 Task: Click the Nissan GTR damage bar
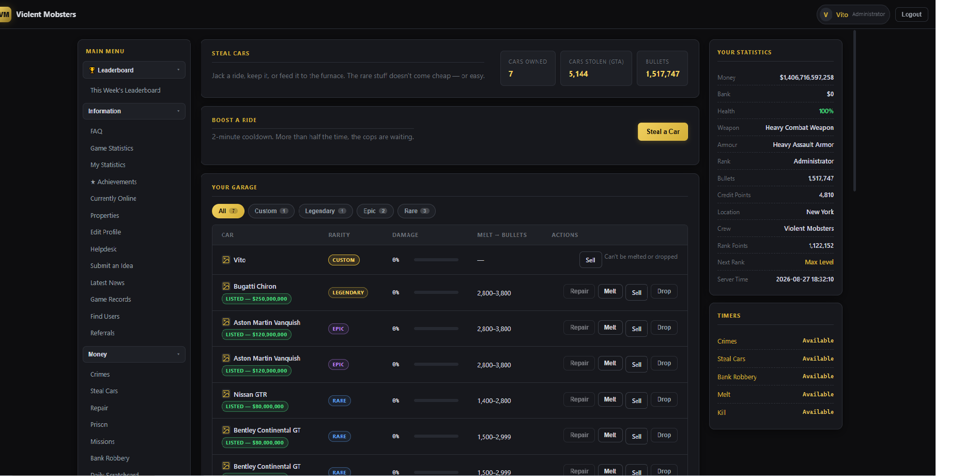(x=436, y=400)
